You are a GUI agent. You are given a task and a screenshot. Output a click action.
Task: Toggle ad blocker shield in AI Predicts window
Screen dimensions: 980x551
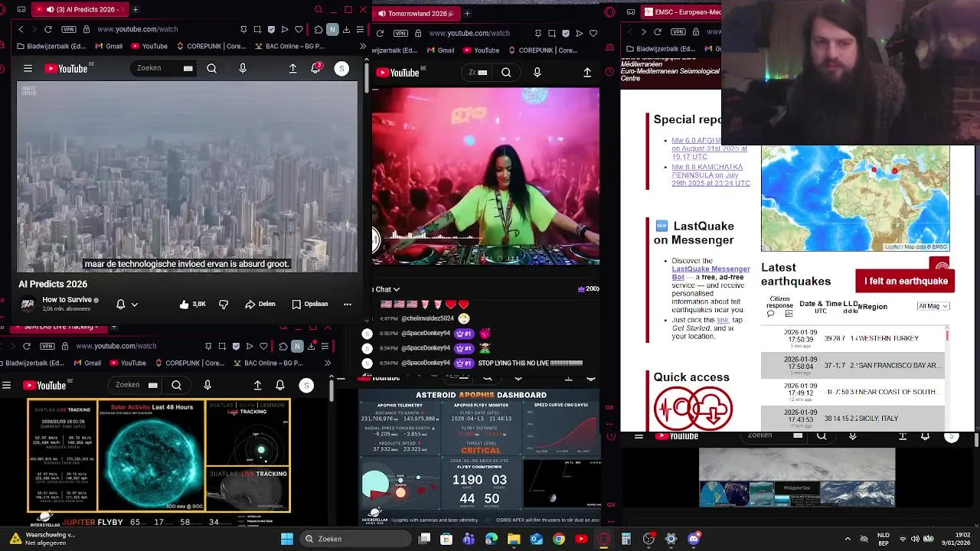[271, 29]
